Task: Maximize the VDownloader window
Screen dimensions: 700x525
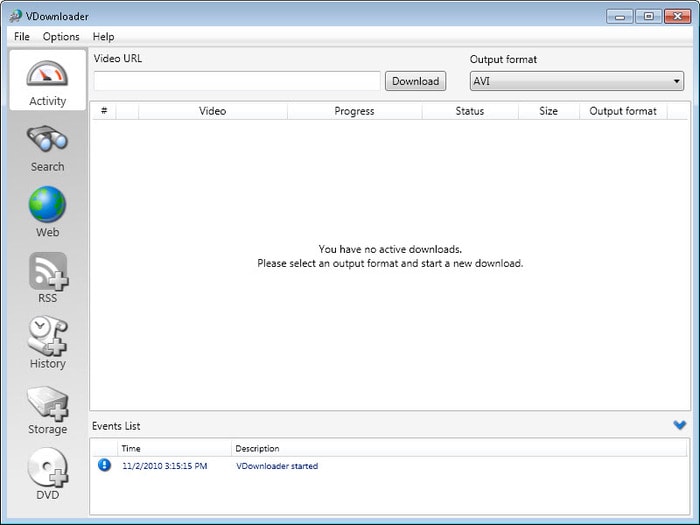Action: pyautogui.click(x=648, y=17)
